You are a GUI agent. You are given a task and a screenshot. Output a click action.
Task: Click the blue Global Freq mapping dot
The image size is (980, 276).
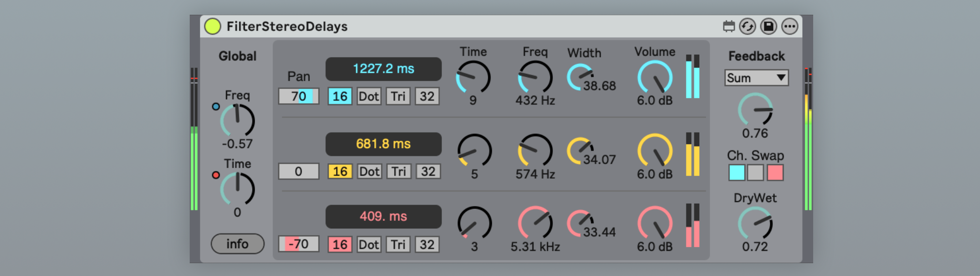(x=216, y=107)
